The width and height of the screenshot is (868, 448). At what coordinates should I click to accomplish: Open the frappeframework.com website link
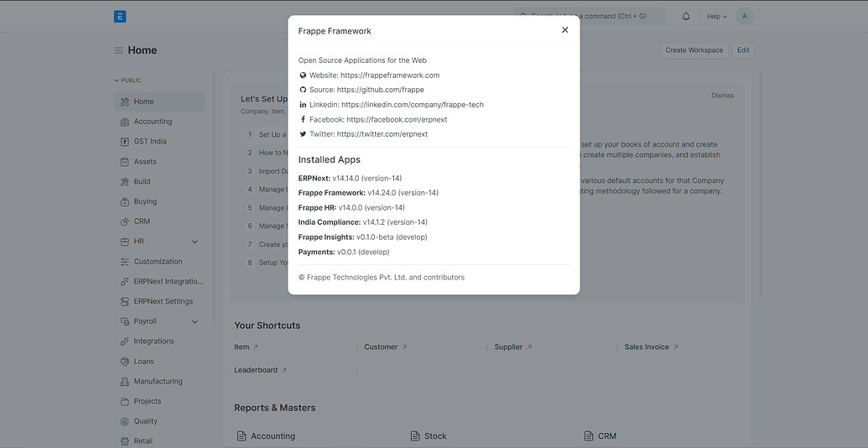[390, 76]
